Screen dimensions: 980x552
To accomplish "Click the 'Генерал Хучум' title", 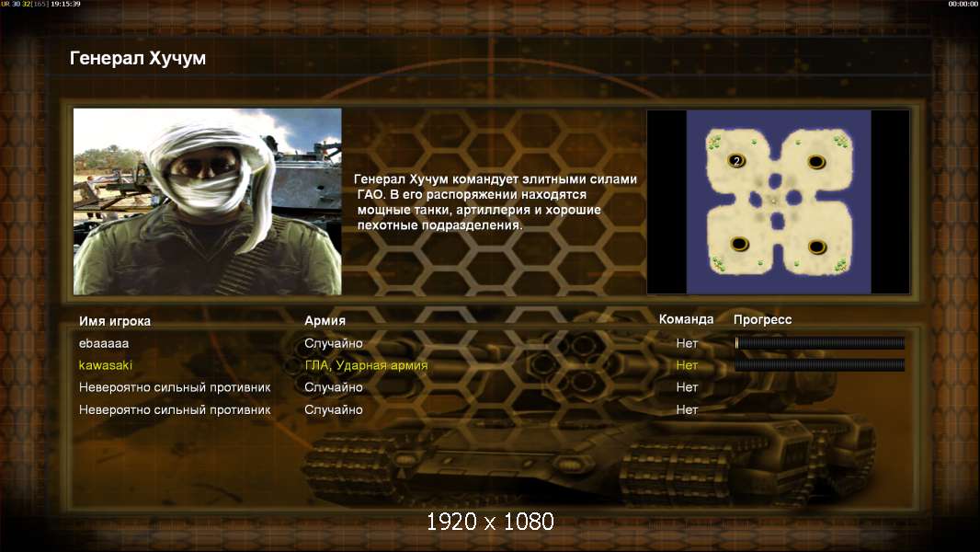I will 138,58.
